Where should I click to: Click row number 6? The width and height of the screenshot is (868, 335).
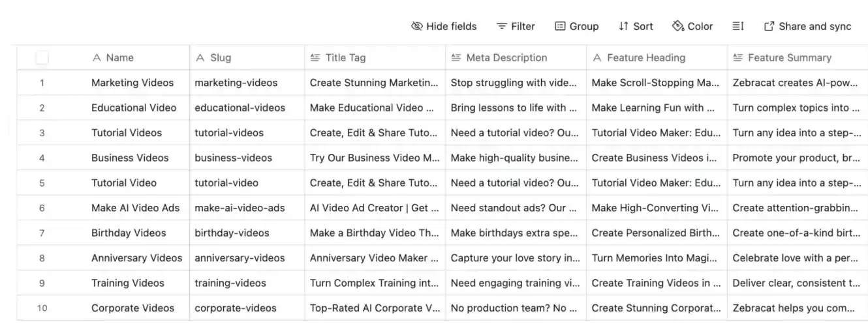click(42, 208)
